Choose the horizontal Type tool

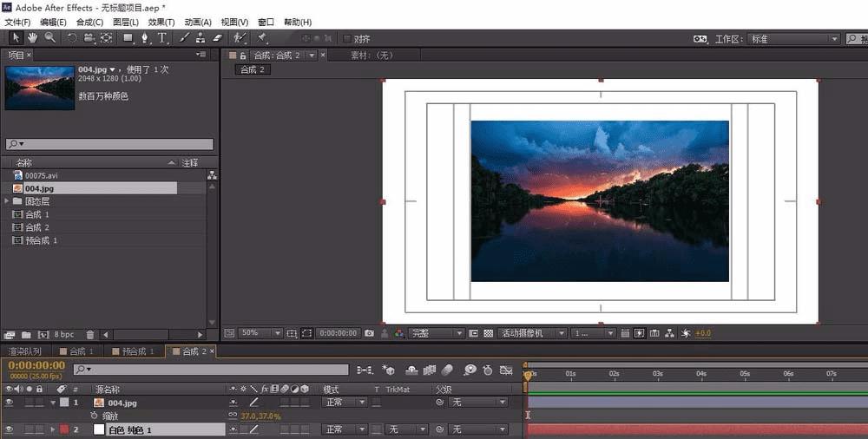pyautogui.click(x=161, y=38)
